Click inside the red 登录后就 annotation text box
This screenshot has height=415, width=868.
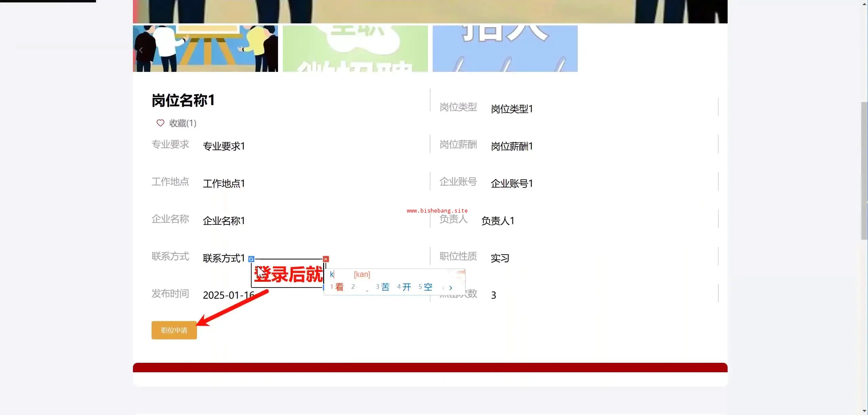point(288,274)
